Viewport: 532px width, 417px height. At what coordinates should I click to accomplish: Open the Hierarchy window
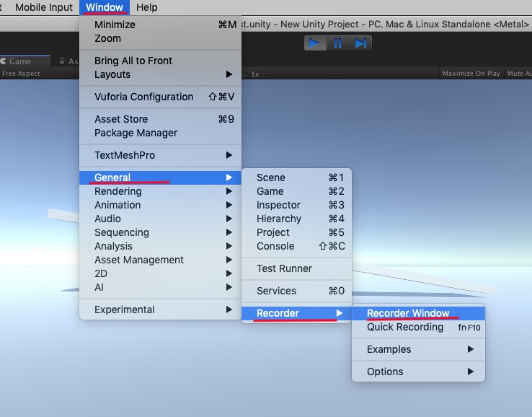(x=296, y=219)
